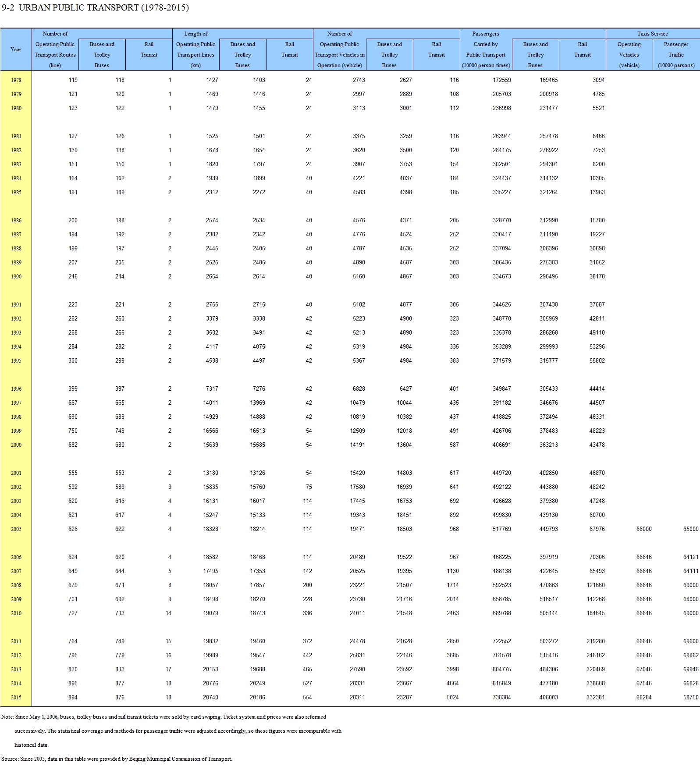Click value '55802' in the 1995 row

tap(597, 361)
